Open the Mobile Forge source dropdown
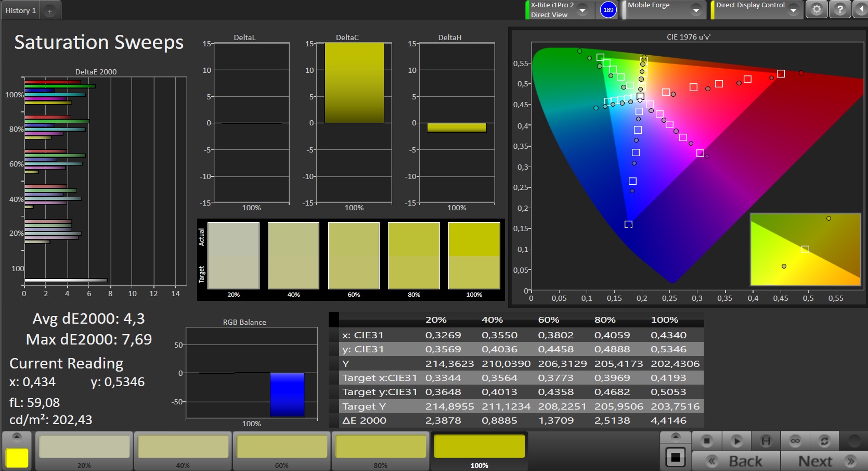The image size is (868, 471). pos(696,10)
